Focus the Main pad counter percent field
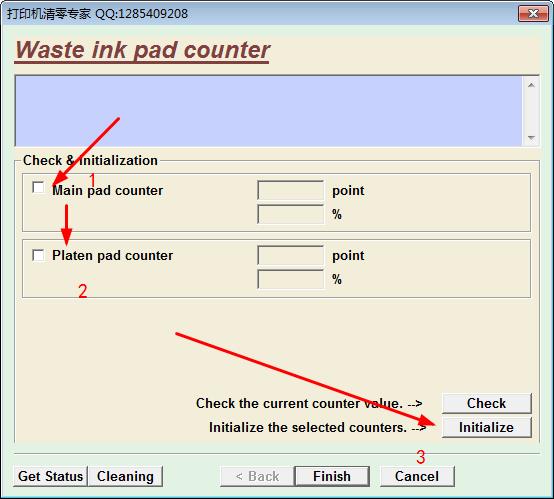Screen dimensions: 554x499 [290, 214]
